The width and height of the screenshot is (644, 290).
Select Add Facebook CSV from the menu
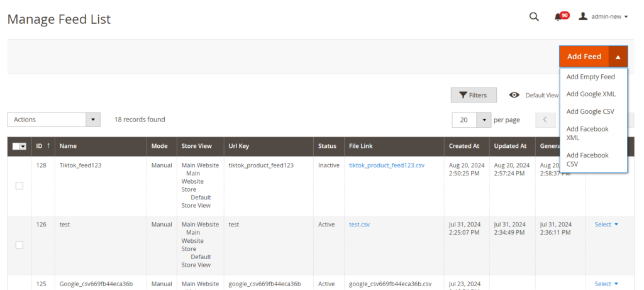pyautogui.click(x=587, y=159)
